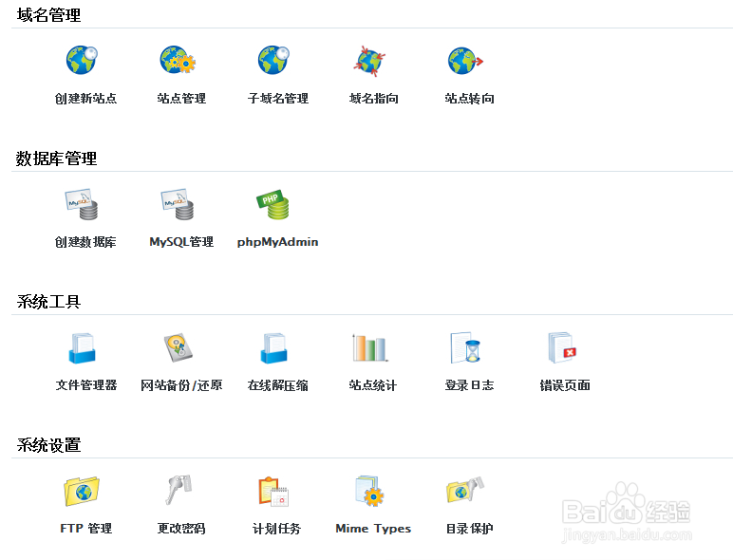Open the 登录日志 hourglass icon
This screenshot has height=560, width=733.
pyautogui.click(x=465, y=347)
